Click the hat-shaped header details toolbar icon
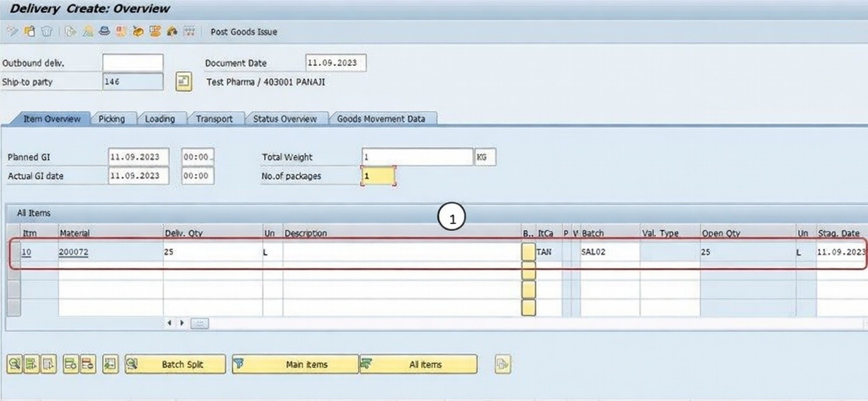The height and width of the screenshot is (401, 868). pos(104,31)
